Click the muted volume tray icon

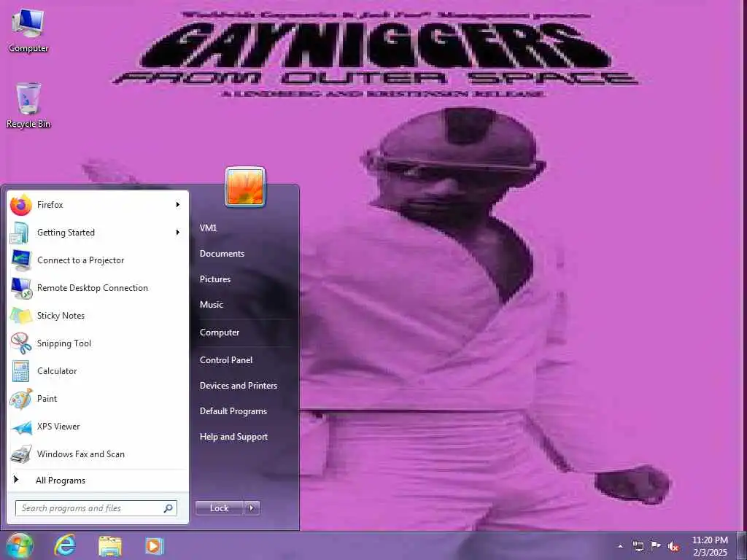tap(673, 546)
